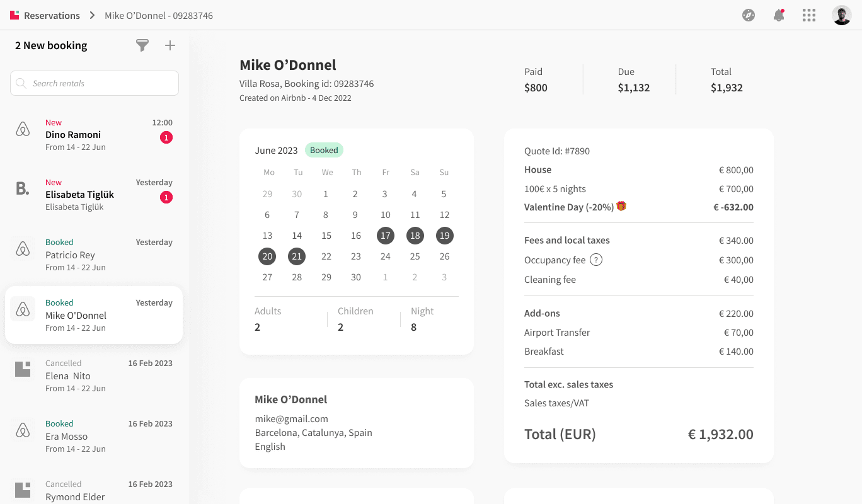This screenshot has width=862, height=504.
Task: Select June 20 on the calendar
Action: 267,256
